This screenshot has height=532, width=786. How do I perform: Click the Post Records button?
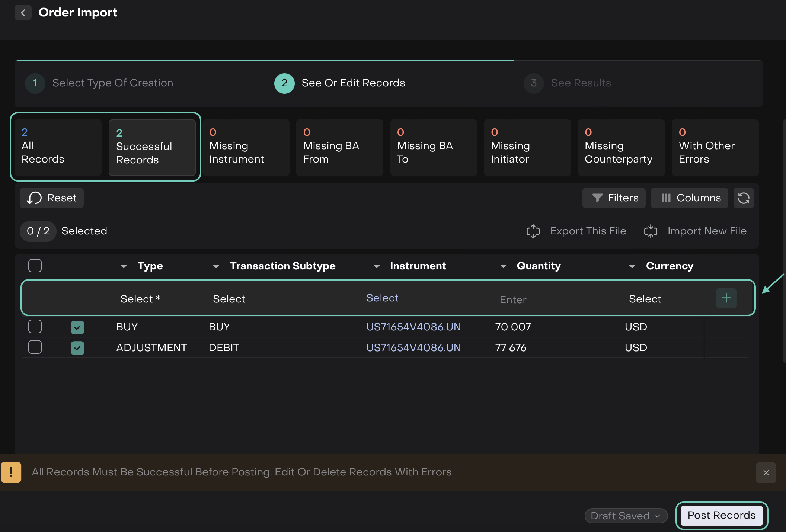pyautogui.click(x=721, y=515)
